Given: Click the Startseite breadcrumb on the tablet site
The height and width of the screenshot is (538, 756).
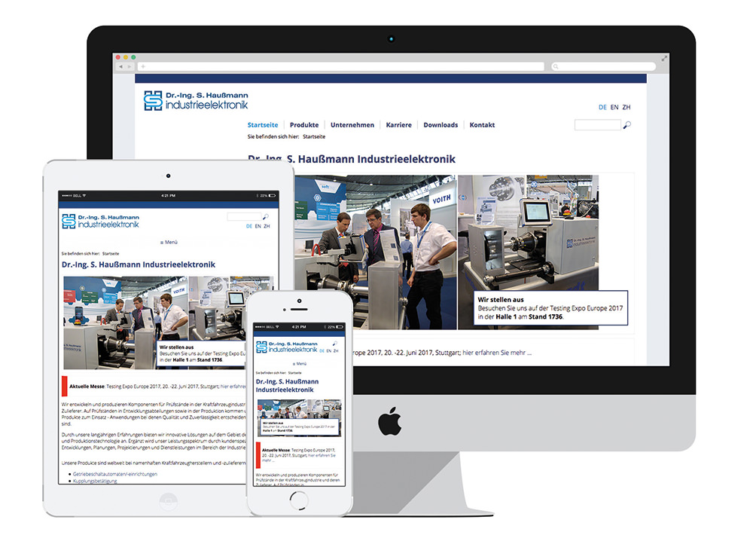Looking at the screenshot, I should pyautogui.click(x=111, y=253).
